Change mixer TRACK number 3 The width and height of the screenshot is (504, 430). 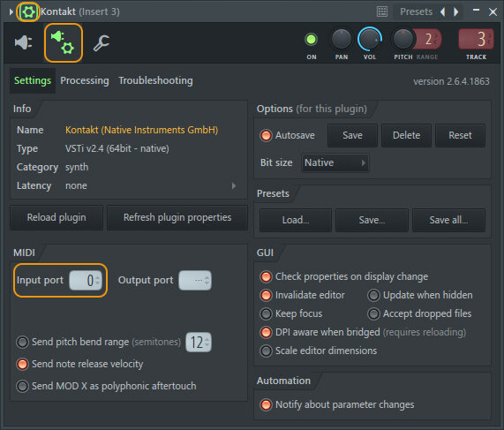(x=476, y=39)
